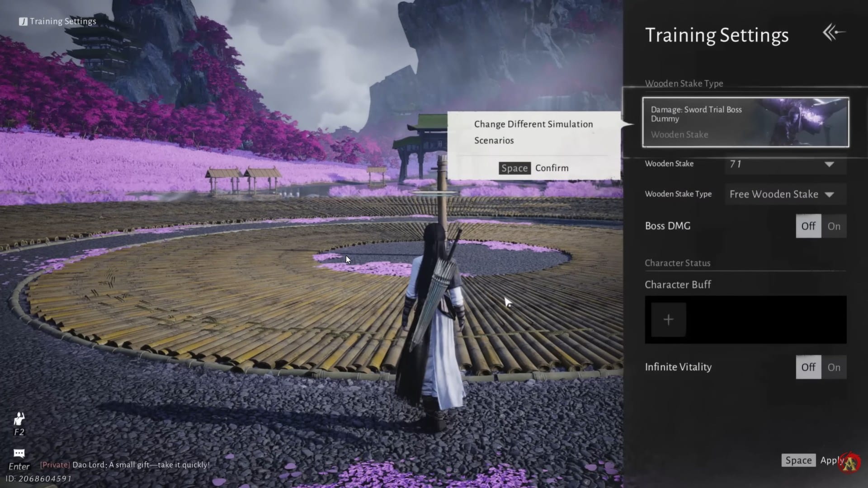Click dropdown arrow next to Free Wooden Stake
The width and height of the screenshot is (868, 488).
tap(829, 195)
